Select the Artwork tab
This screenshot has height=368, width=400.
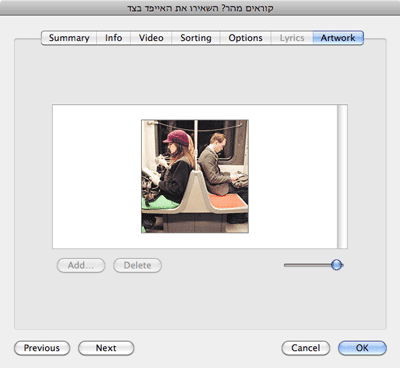(338, 38)
